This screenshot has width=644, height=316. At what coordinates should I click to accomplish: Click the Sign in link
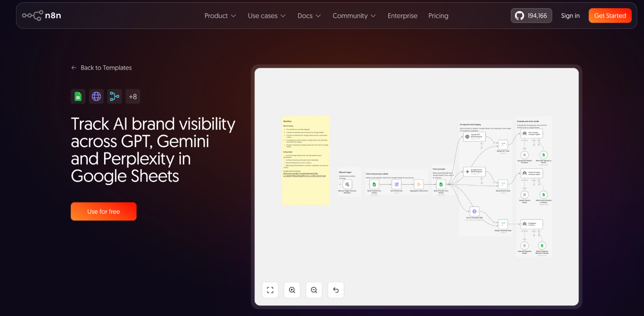point(570,16)
